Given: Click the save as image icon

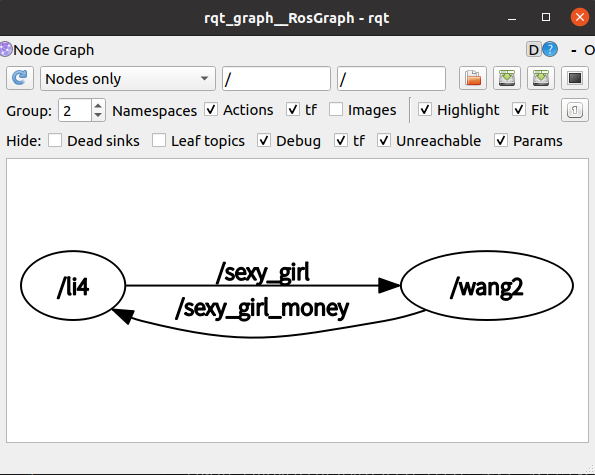Looking at the screenshot, I should [x=575, y=79].
